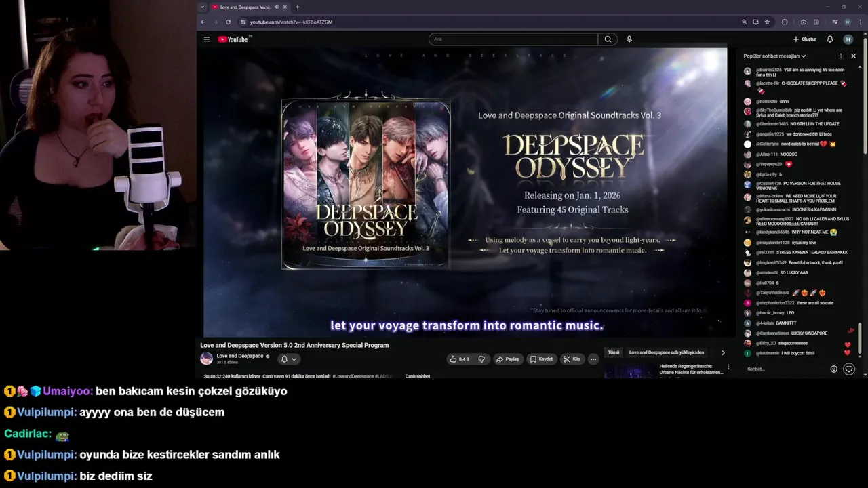Select the Love and Deepspace browser tab

click(250, 7)
